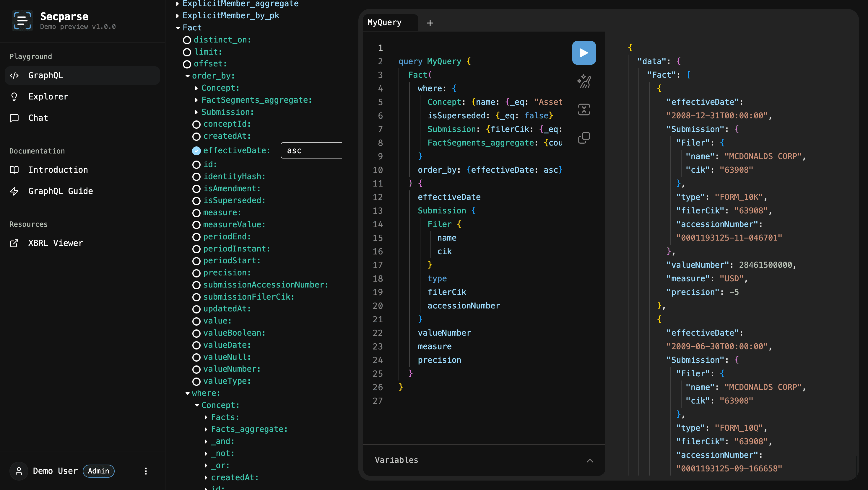Click the Secparse logo icon
This screenshot has width=868, height=490.
[x=22, y=21]
